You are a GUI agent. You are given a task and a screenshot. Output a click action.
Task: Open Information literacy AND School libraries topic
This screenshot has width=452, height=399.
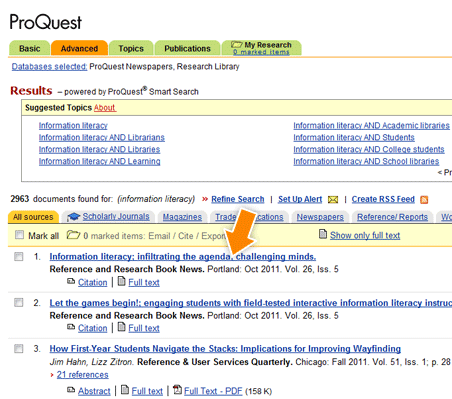(x=366, y=162)
